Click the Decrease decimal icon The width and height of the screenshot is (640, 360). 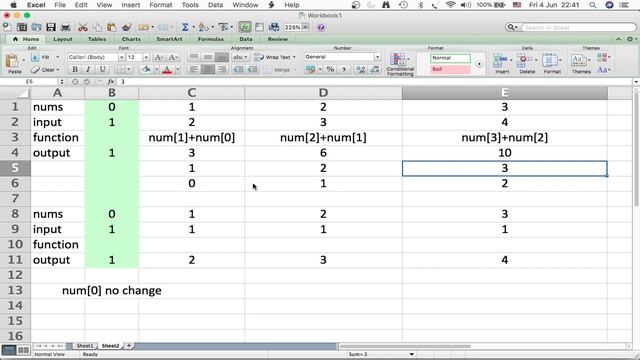click(x=375, y=69)
